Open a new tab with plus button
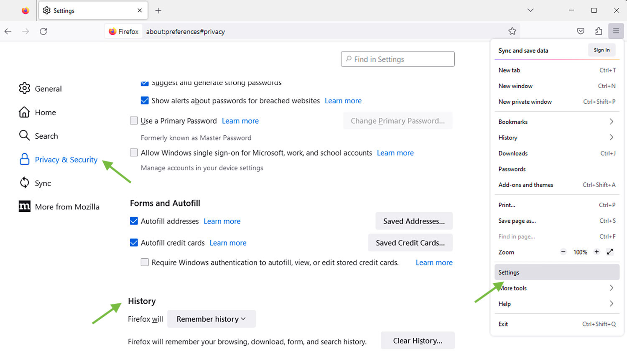 click(158, 11)
